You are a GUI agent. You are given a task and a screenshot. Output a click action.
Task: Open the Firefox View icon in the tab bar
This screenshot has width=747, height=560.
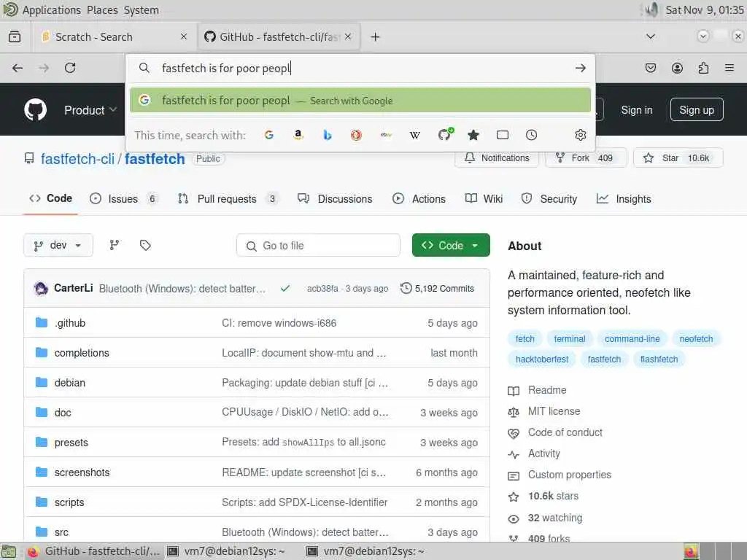(15, 36)
